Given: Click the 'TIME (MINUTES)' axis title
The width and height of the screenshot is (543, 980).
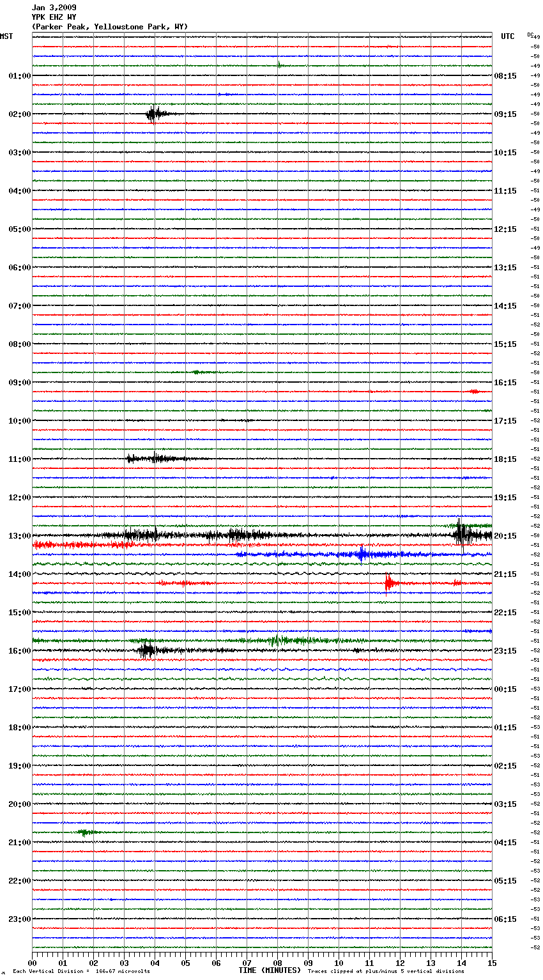Looking at the screenshot, I should pos(270,970).
